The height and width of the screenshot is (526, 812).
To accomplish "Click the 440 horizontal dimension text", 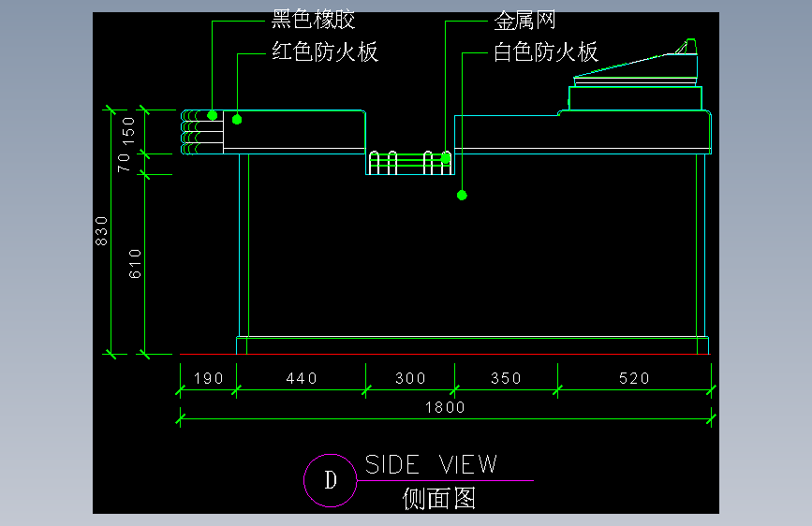I will (x=302, y=378).
